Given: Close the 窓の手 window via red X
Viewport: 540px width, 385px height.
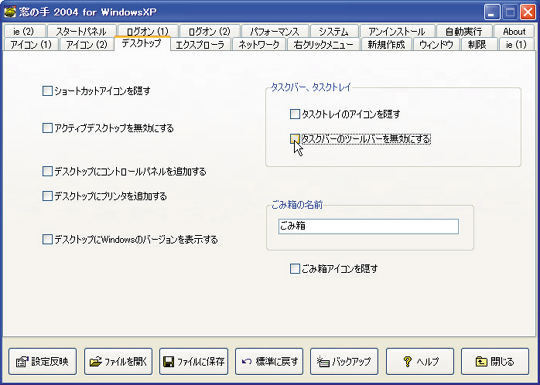Looking at the screenshot, I should tap(528, 13).
